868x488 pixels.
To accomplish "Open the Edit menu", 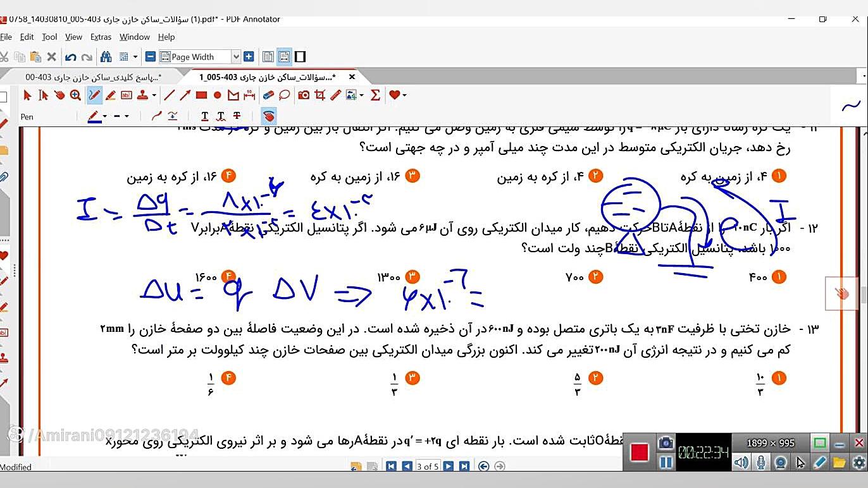I will tap(27, 37).
